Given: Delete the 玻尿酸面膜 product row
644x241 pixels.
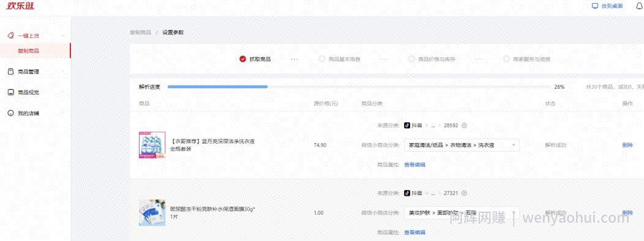Looking at the screenshot, I should click(627, 213).
